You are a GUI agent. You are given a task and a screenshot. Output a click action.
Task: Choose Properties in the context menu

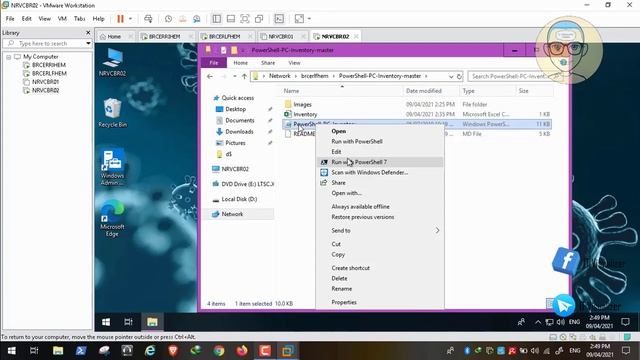point(380,302)
